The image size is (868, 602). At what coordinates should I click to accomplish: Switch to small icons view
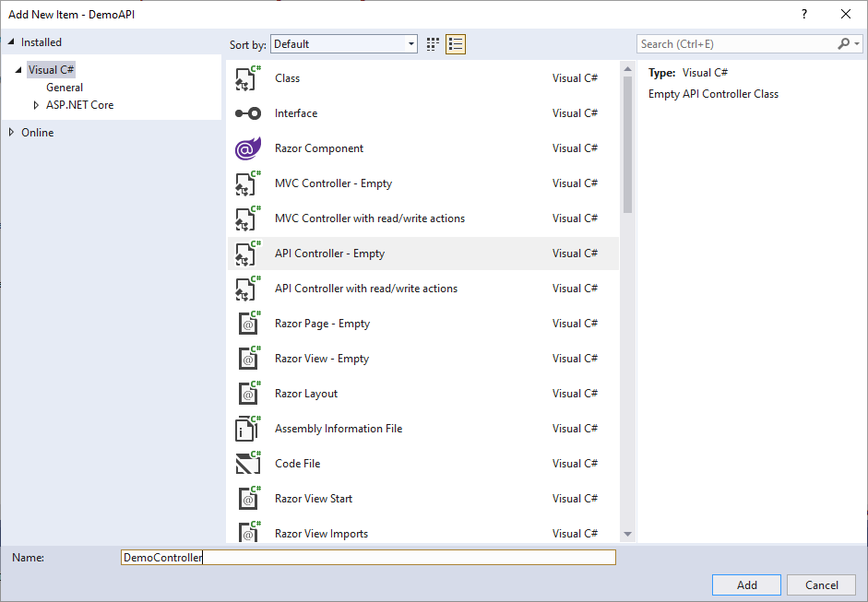434,44
